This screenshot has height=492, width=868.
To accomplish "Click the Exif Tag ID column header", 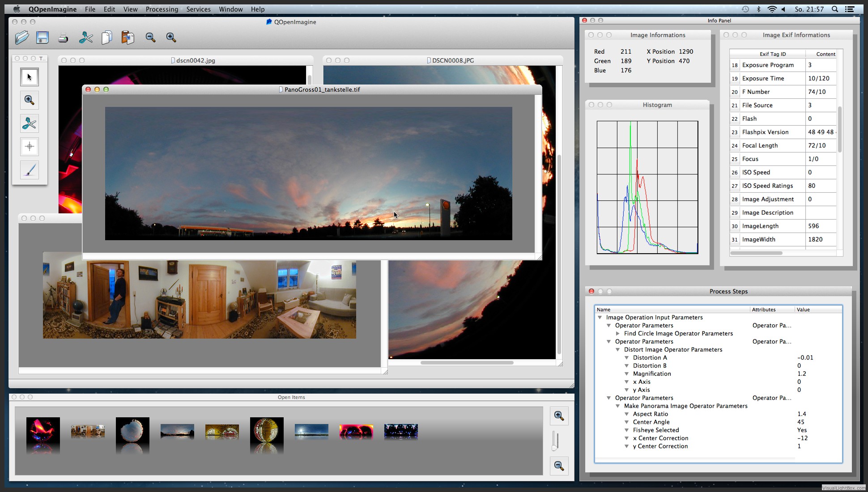I will (x=772, y=54).
